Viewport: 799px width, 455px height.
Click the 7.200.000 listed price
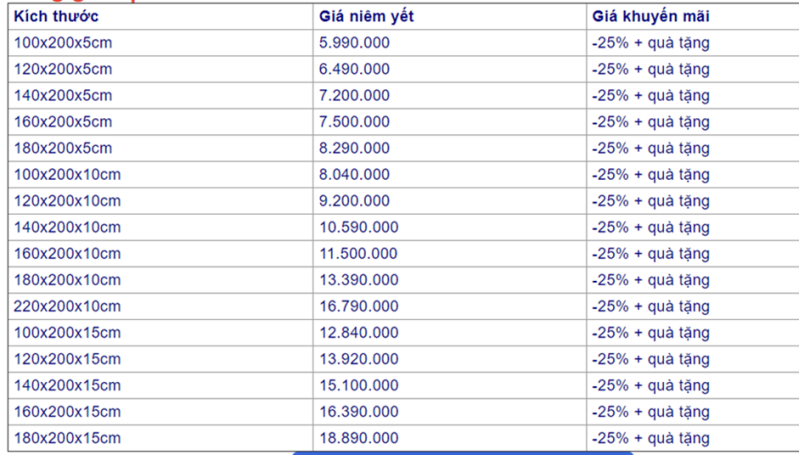[355, 96]
